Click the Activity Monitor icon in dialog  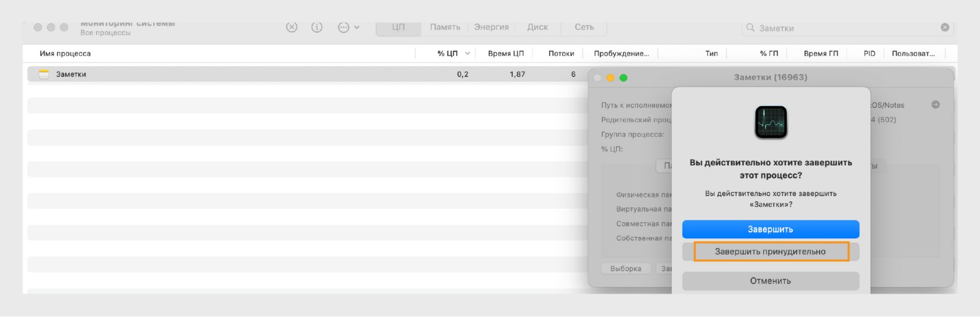[771, 123]
